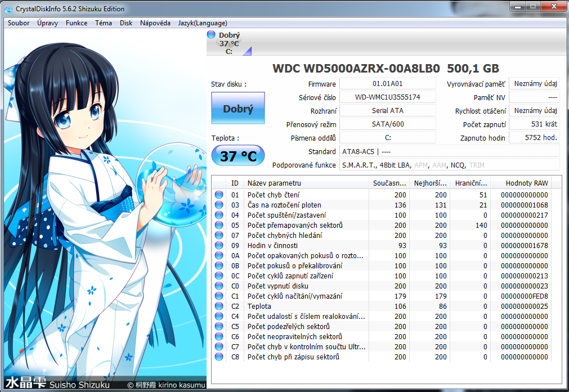This screenshot has height=392, width=569.
Task: Open the Úpravy menu
Action: (x=47, y=23)
